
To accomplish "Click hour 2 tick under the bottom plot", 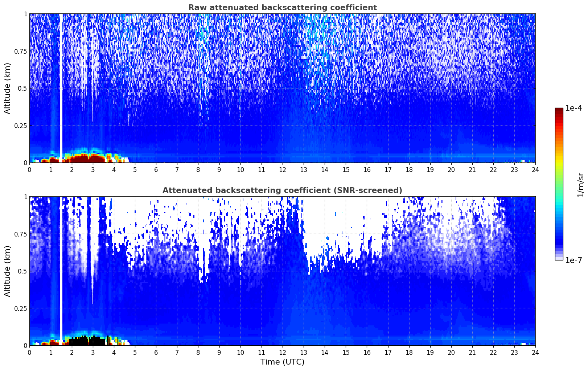I will pyautogui.click(x=72, y=352).
